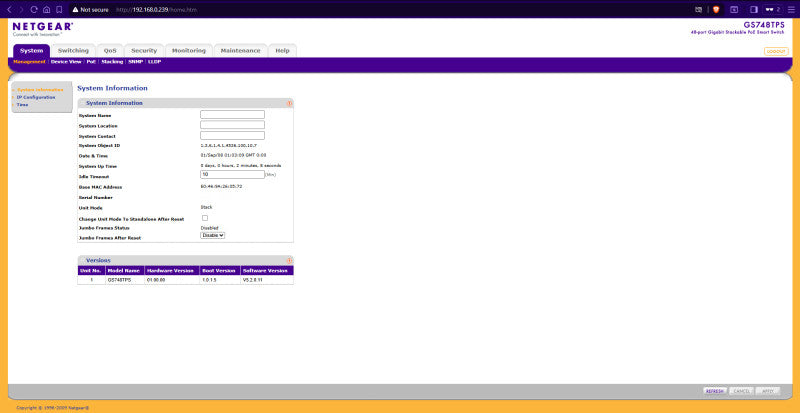Go back with the browser back arrow
Image resolution: width=800 pixels, height=413 pixels.
(x=9, y=9)
